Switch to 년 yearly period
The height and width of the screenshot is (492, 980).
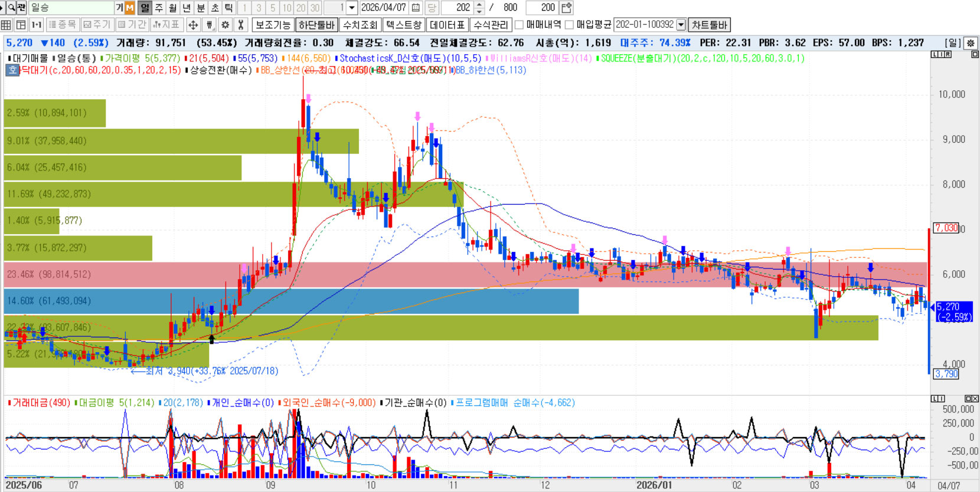point(187,8)
